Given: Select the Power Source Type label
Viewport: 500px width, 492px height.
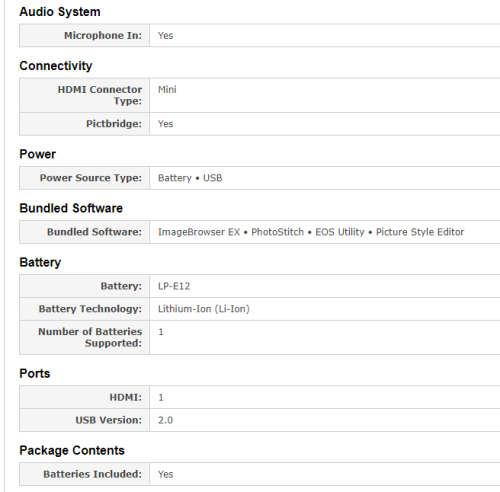Looking at the screenshot, I should click(x=91, y=178).
